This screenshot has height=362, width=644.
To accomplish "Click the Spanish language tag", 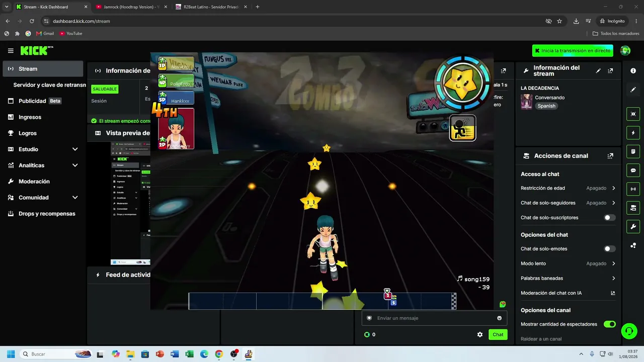I will 546,106.
